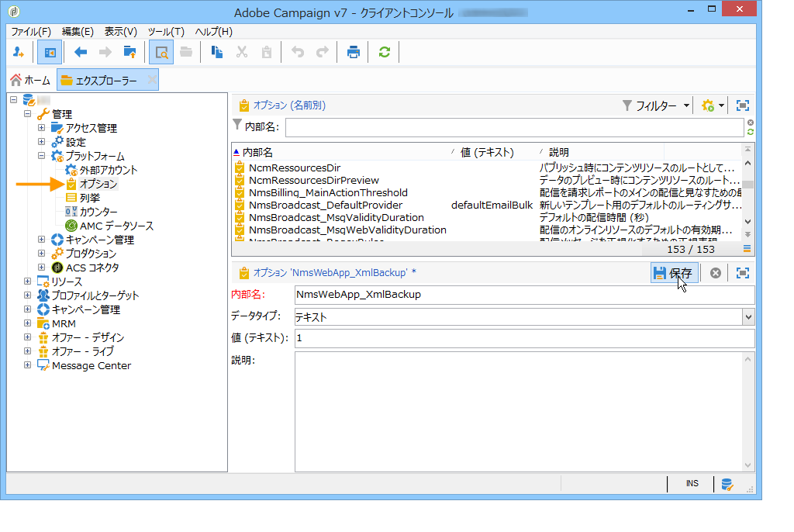Click the undo toolbar icon
794x532 pixels.
pyautogui.click(x=298, y=52)
